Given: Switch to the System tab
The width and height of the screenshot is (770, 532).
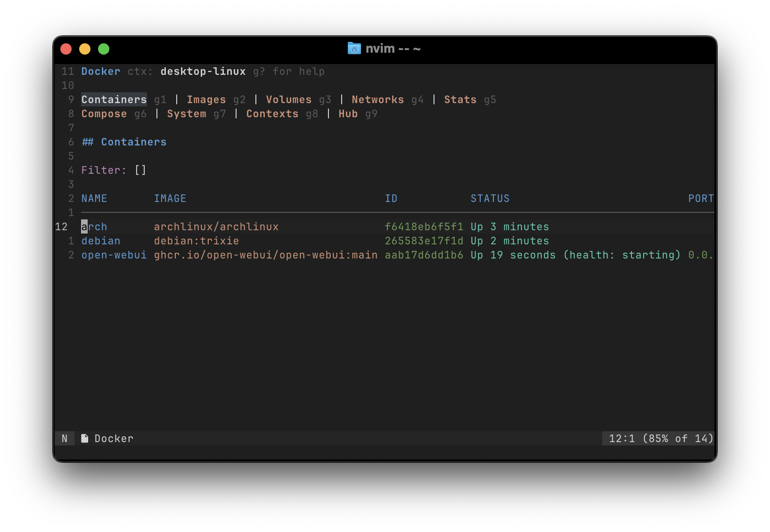Looking at the screenshot, I should (187, 113).
